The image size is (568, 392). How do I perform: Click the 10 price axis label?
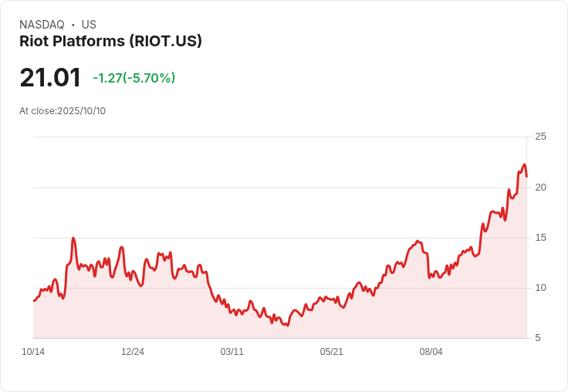pos(540,288)
